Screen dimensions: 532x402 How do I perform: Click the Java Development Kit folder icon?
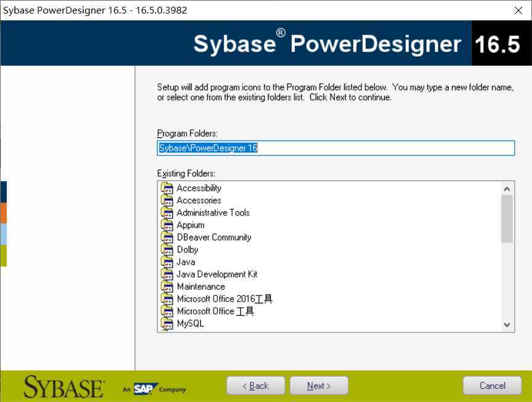click(167, 275)
